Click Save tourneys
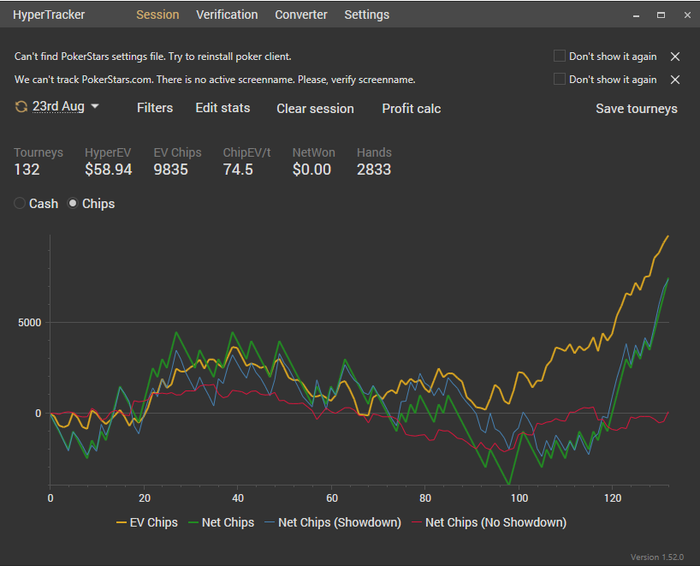The height and width of the screenshot is (566, 700). tap(636, 109)
